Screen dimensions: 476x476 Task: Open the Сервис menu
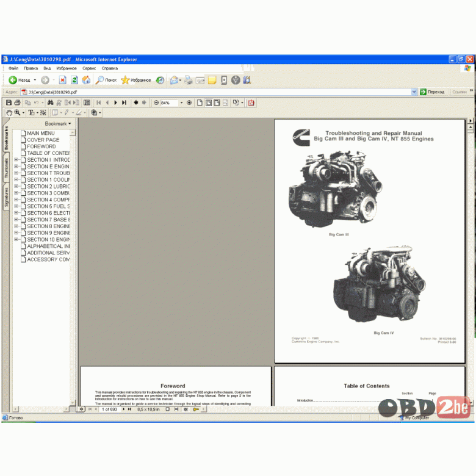point(89,68)
